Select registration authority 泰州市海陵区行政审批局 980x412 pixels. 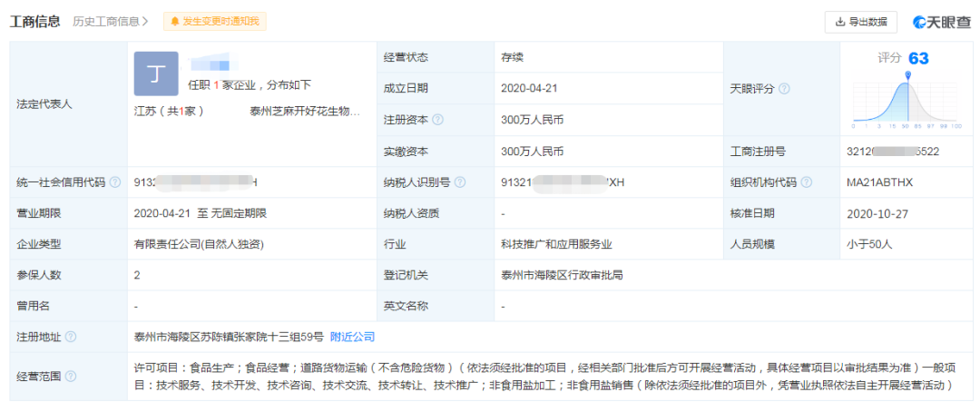tap(562, 275)
